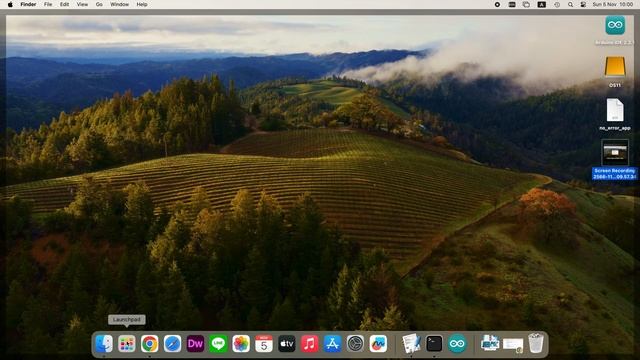Open Calendar showing date 5
640x360 pixels.
click(264, 344)
